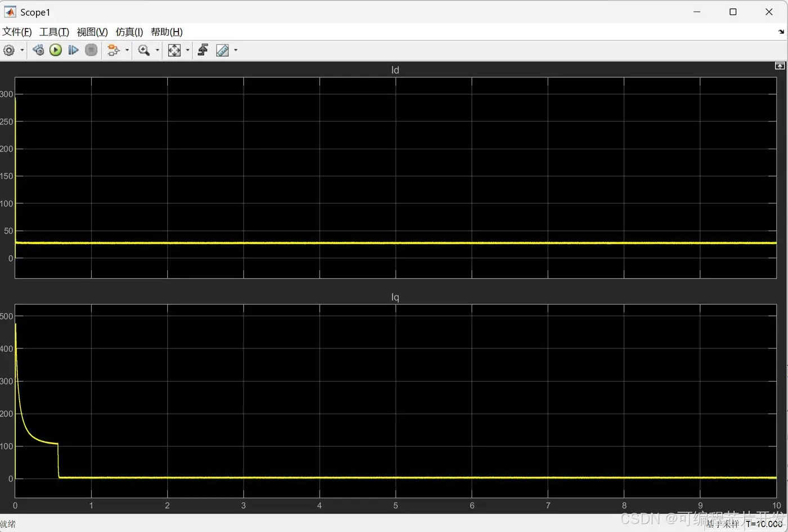Viewport: 788px width, 532px height.
Task: Expand the dropdown next to the block highlight icon
Action: (127, 50)
